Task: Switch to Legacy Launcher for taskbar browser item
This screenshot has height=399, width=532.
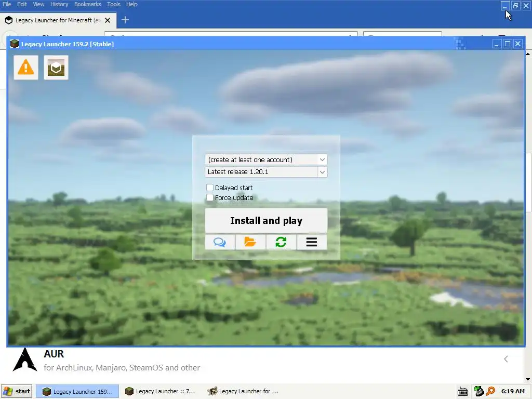Action: [243, 391]
